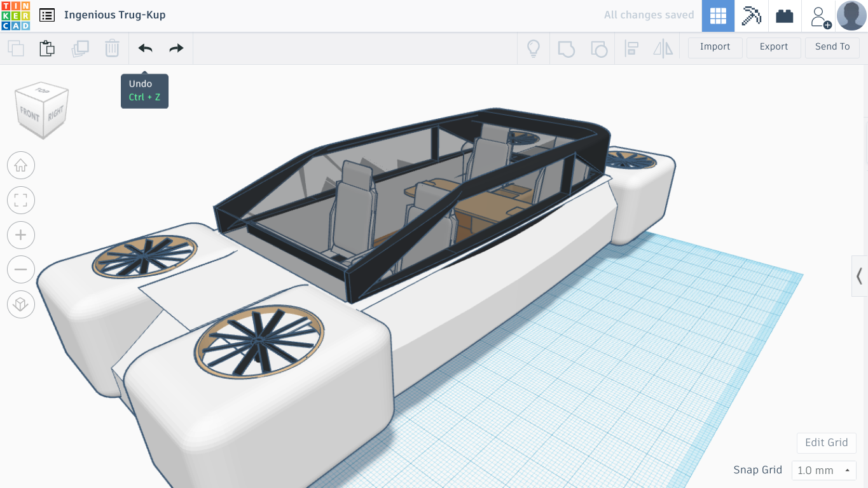Click the view cube's RIGHT face
Screen dimensions: 868x488
pyautogui.click(x=56, y=113)
